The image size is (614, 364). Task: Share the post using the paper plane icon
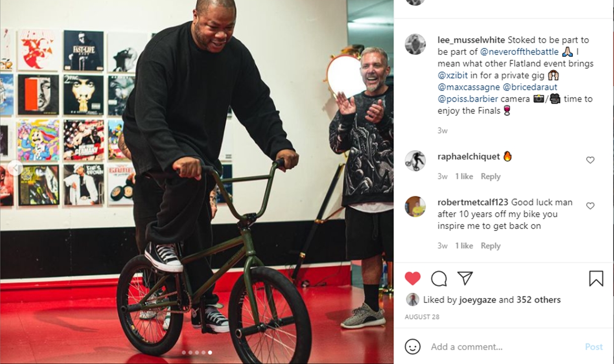(465, 278)
